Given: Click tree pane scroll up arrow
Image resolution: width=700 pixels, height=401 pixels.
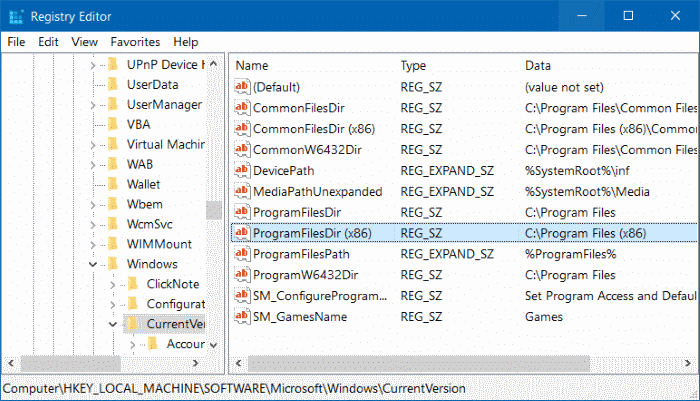Looking at the screenshot, I should pyautogui.click(x=214, y=64).
